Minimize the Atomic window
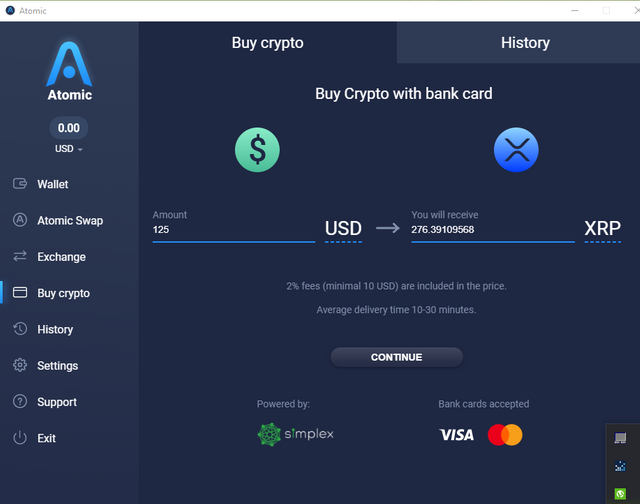This screenshot has height=504, width=640. pos(575,11)
